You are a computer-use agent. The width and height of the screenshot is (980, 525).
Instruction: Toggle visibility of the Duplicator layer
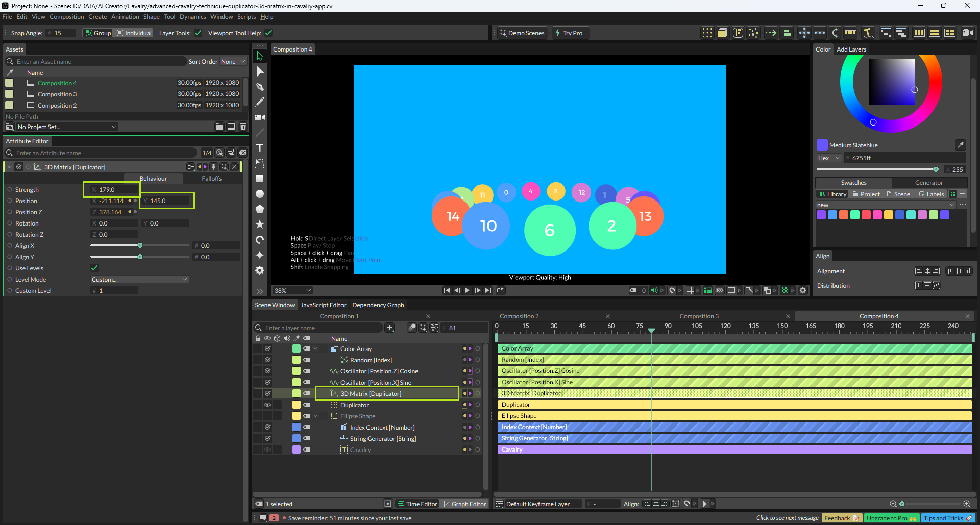click(267, 405)
